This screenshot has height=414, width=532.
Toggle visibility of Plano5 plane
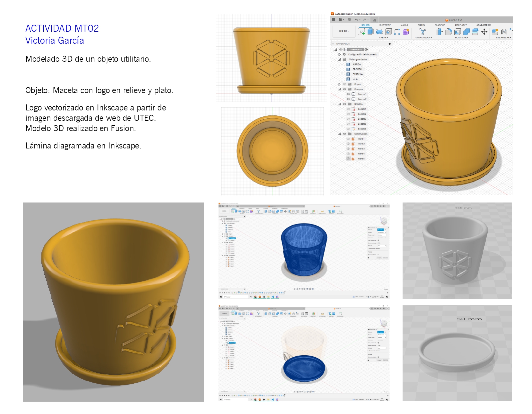[348, 158]
